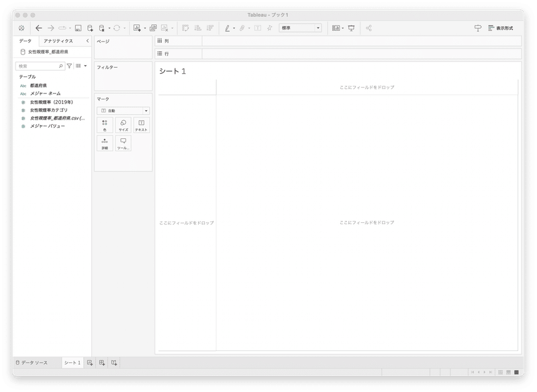The width and height of the screenshot is (537, 392).
Task: Click the Tableau logo start page icon
Action: (x=21, y=28)
